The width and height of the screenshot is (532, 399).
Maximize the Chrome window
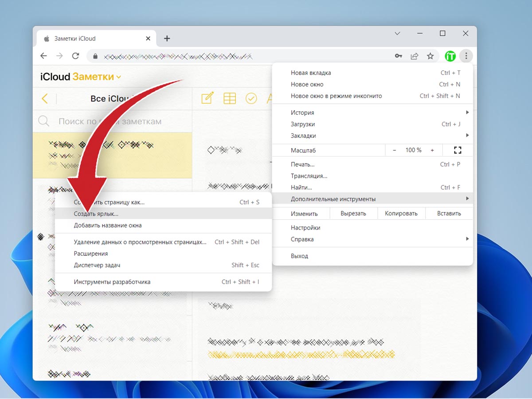click(442, 33)
